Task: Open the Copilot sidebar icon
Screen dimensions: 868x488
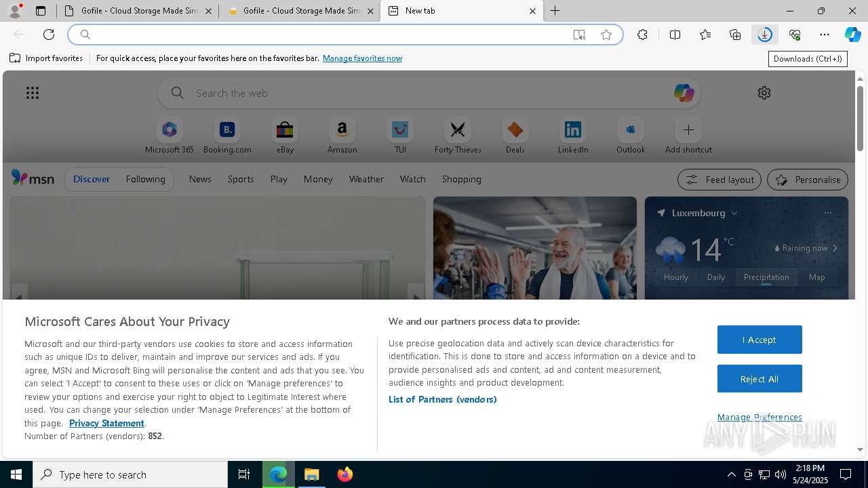Action: 852,35
